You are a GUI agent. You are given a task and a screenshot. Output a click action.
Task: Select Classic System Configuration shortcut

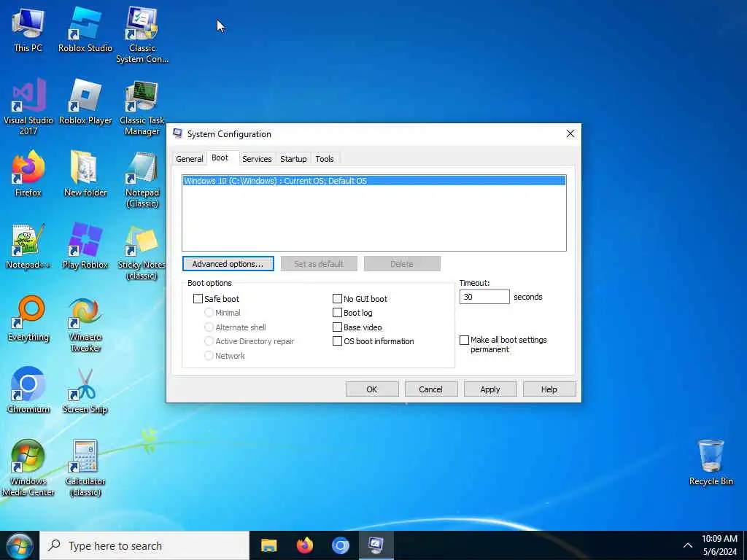tap(142, 36)
